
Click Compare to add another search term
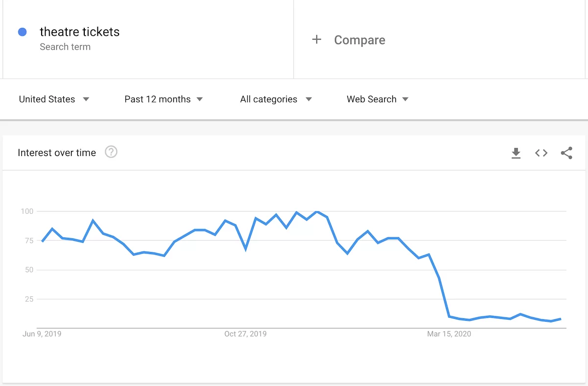pyautogui.click(x=360, y=40)
